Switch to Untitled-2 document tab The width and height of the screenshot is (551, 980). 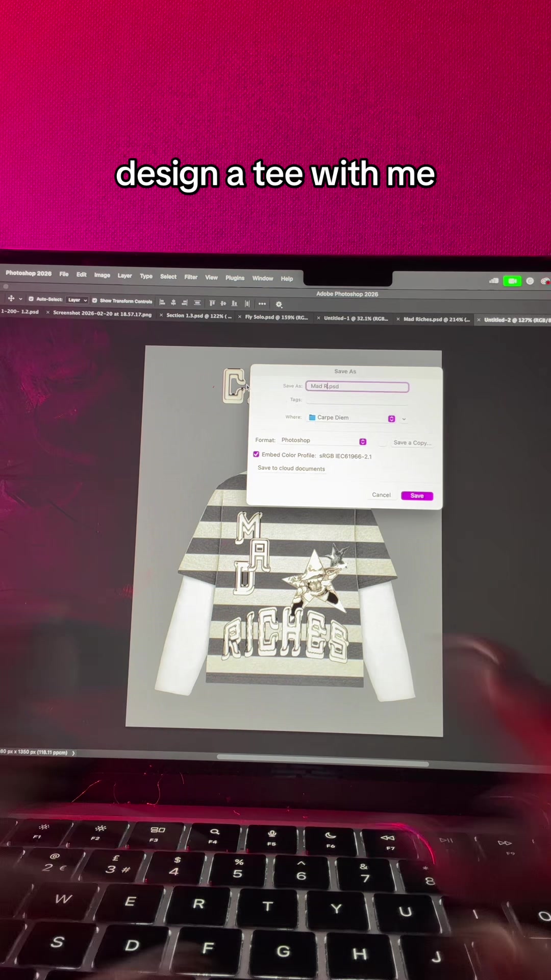[517, 320]
